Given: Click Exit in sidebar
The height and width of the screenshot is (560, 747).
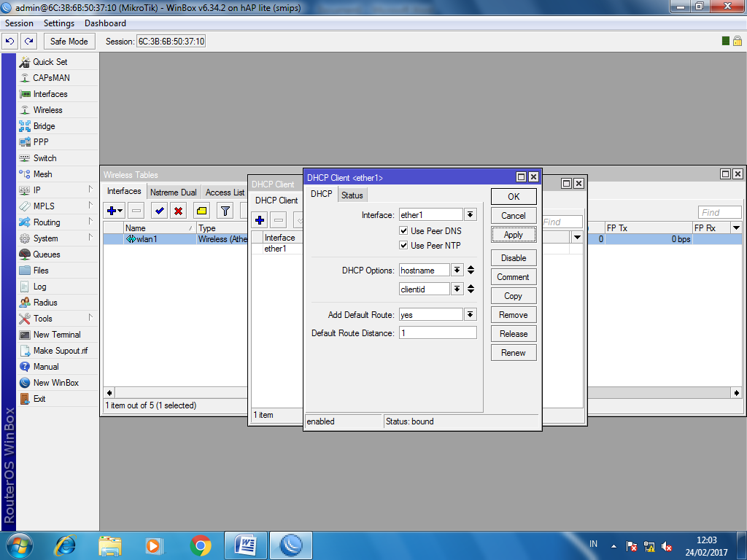Looking at the screenshot, I should (x=39, y=399).
